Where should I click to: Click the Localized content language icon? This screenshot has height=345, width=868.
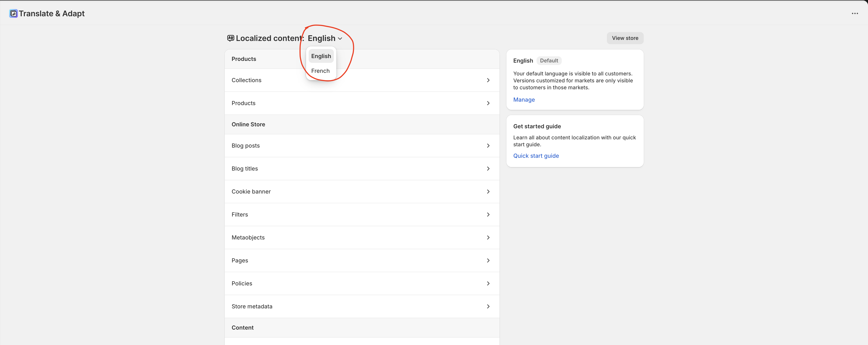pyautogui.click(x=231, y=38)
